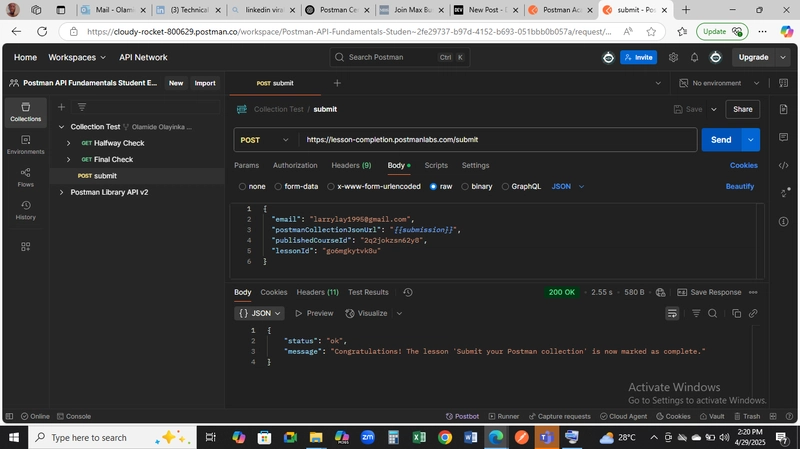Viewport: 800px width, 449px height.
Task: Open the notifications bell
Action: click(x=694, y=57)
